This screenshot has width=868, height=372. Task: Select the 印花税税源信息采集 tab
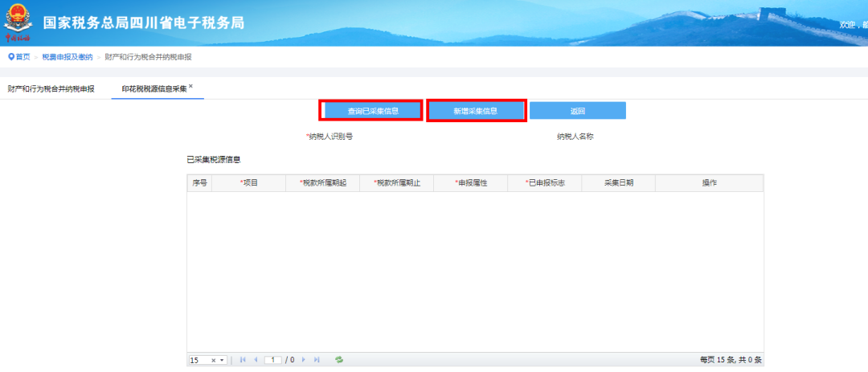click(x=154, y=88)
